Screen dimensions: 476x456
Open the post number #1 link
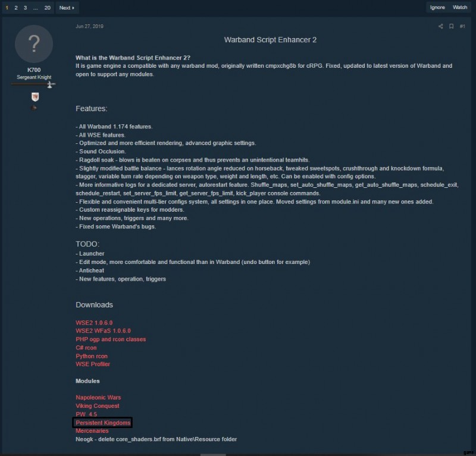tap(462, 26)
